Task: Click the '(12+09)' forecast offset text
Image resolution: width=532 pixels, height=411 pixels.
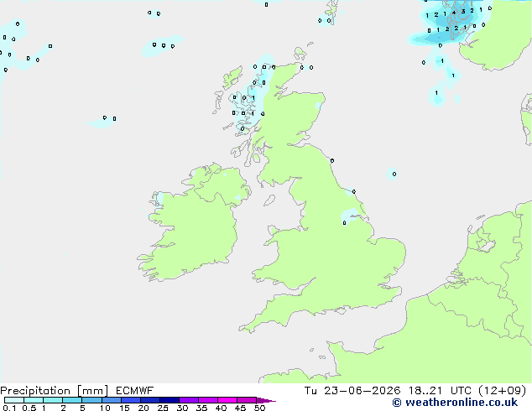Action: (x=502, y=391)
